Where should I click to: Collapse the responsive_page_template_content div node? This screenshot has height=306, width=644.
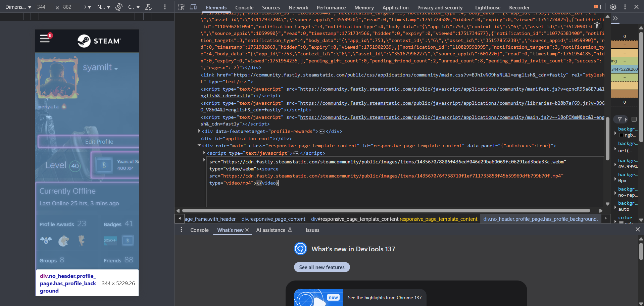pos(199,146)
